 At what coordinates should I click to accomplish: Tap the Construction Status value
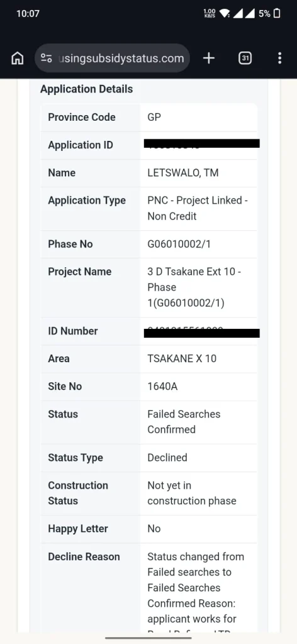[192, 493]
